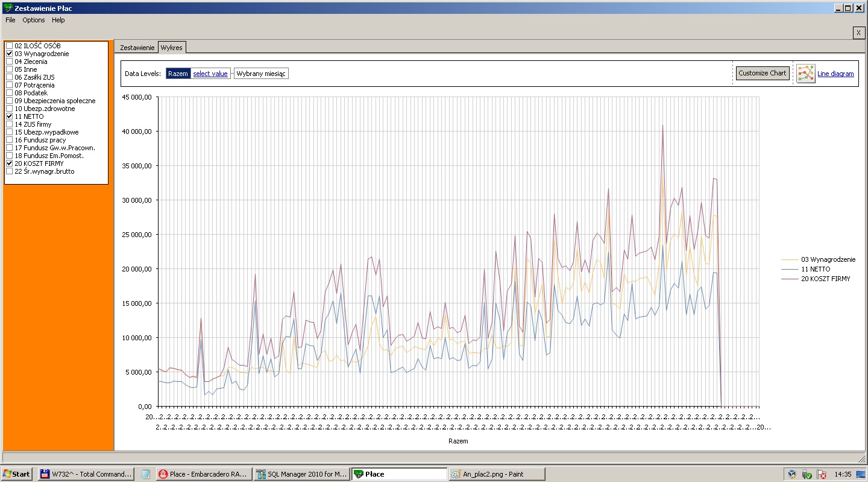The height and width of the screenshot is (482, 868).
Task: Click the line diagram chart icon
Action: (x=805, y=74)
